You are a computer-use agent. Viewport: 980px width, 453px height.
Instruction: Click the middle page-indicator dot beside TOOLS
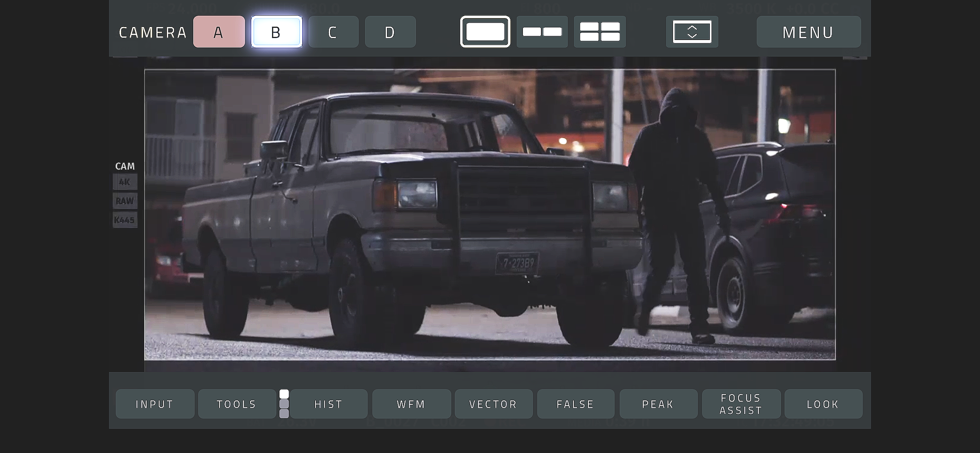284,404
